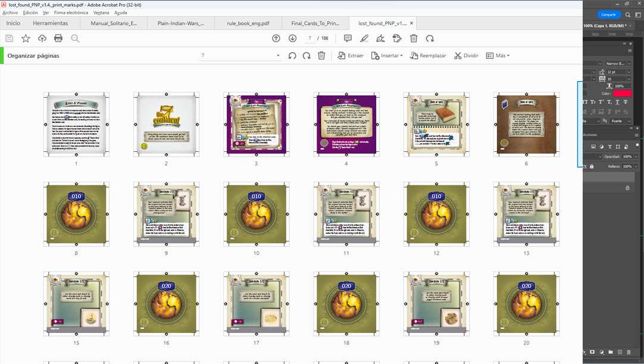Click the Print icon
Image resolution: width=644 pixels, height=364 pixels.
[x=58, y=38]
